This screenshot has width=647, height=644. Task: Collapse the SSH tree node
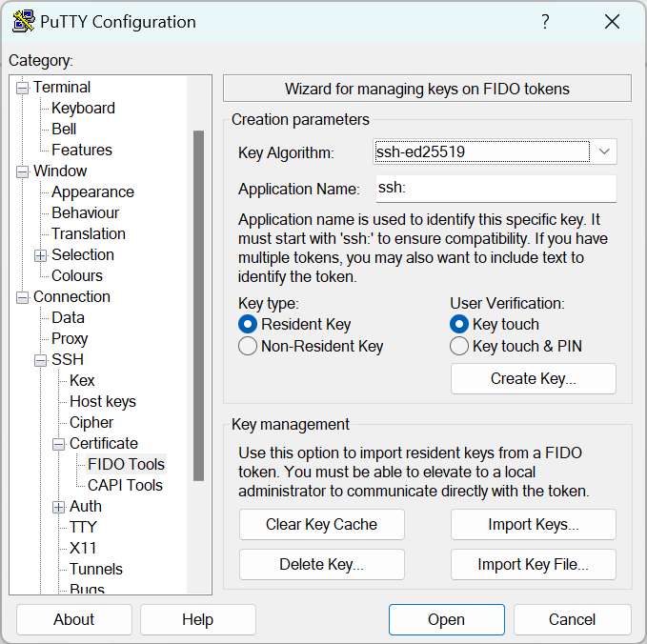tap(40, 360)
